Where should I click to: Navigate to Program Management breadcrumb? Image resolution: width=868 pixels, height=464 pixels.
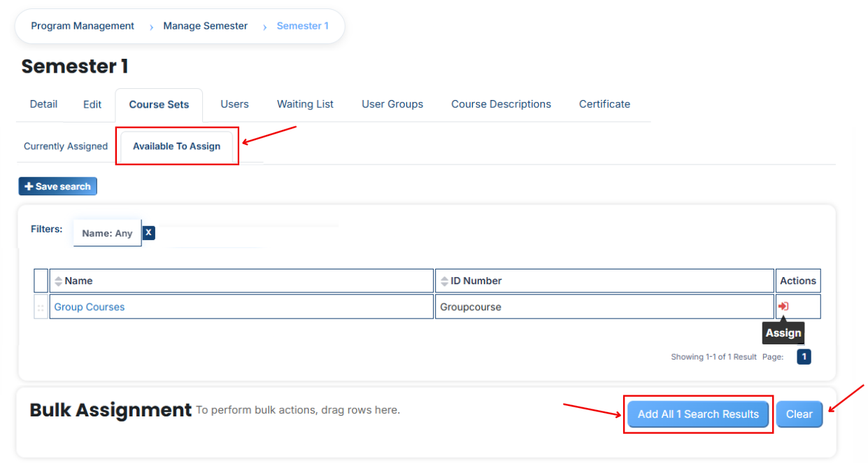(x=83, y=26)
